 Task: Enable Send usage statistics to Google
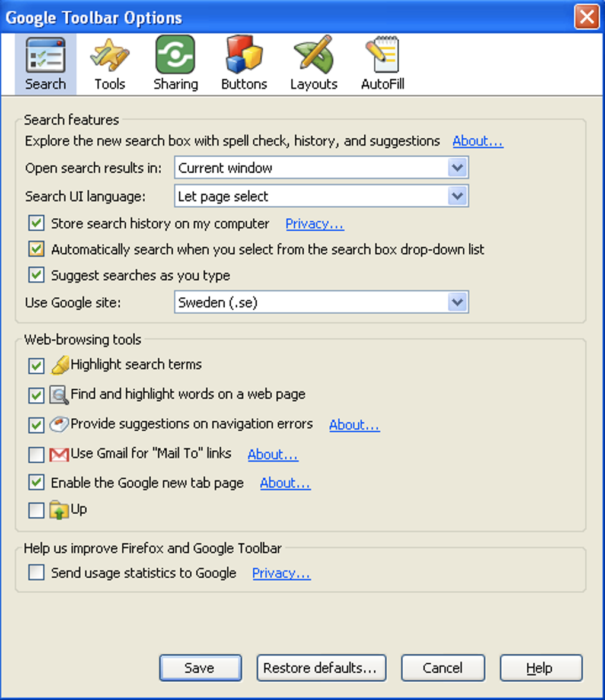click(x=36, y=572)
